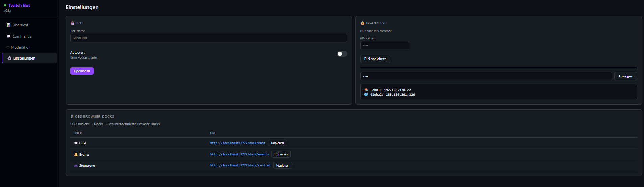
Task: Open the localhost dock/control link
Action: coord(240,165)
